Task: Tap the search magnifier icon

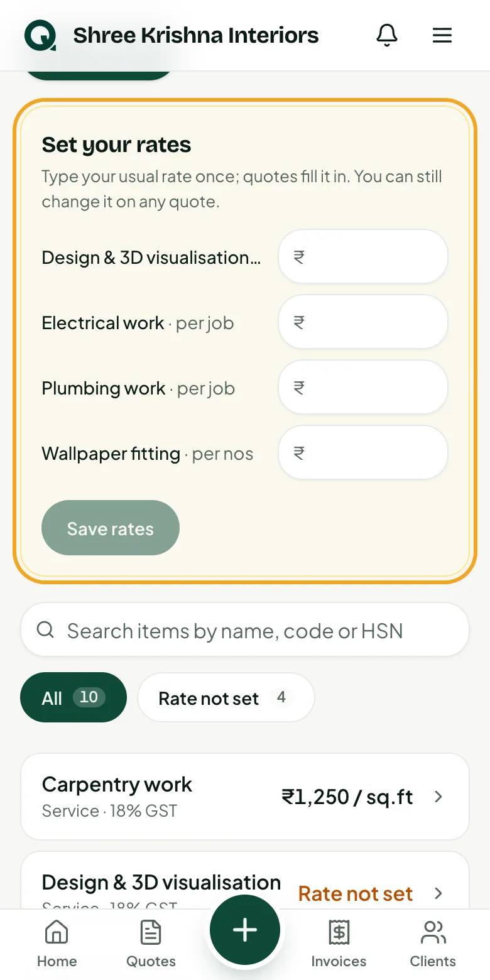Action: coord(45,629)
